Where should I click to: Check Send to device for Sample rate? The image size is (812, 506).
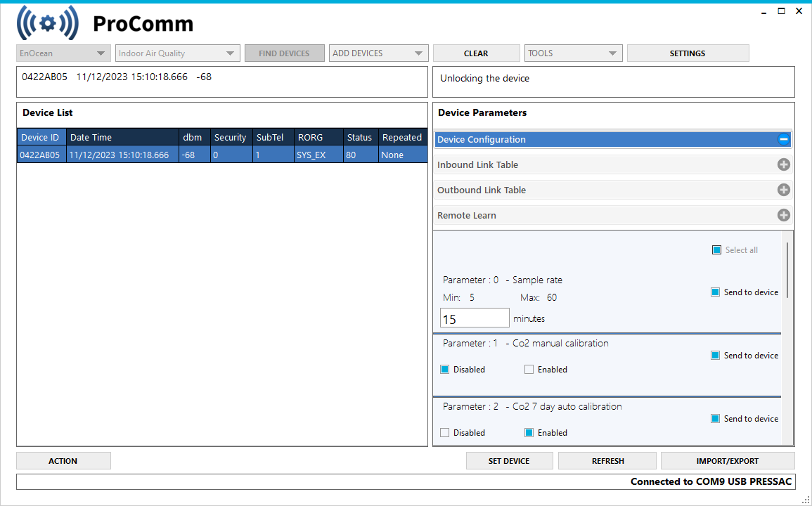tap(716, 292)
